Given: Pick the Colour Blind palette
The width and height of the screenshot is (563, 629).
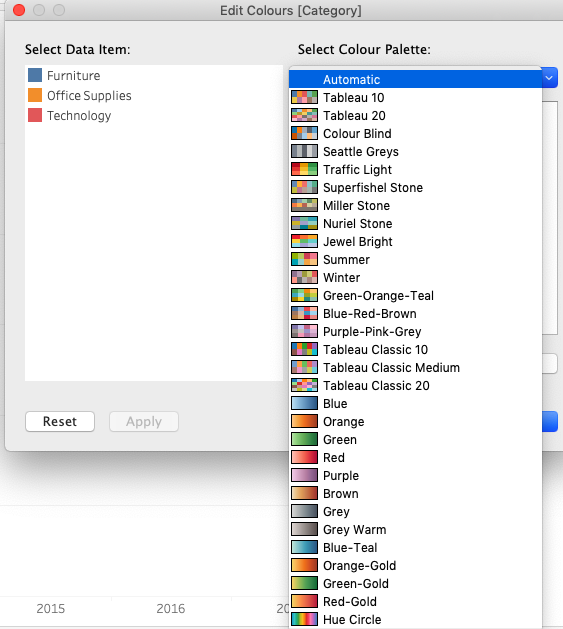Looking at the screenshot, I should pos(415,134).
